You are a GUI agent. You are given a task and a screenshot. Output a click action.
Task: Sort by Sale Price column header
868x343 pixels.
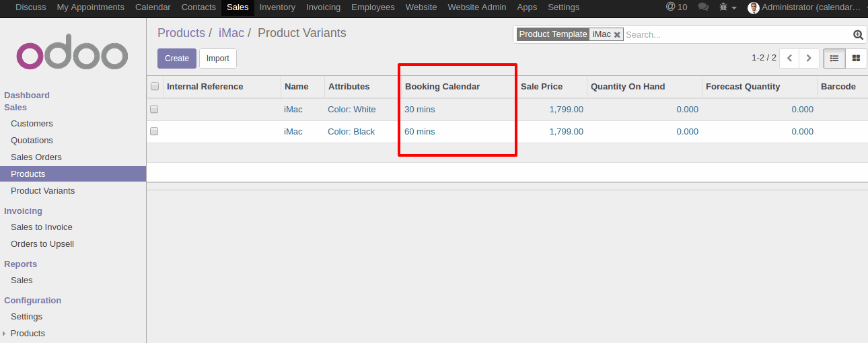click(552, 87)
